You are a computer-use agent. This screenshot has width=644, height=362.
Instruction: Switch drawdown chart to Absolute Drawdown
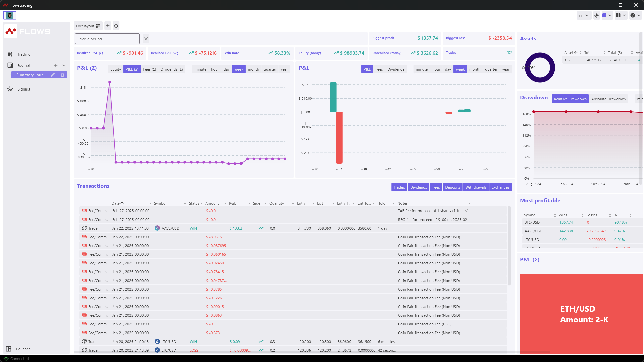tap(608, 99)
